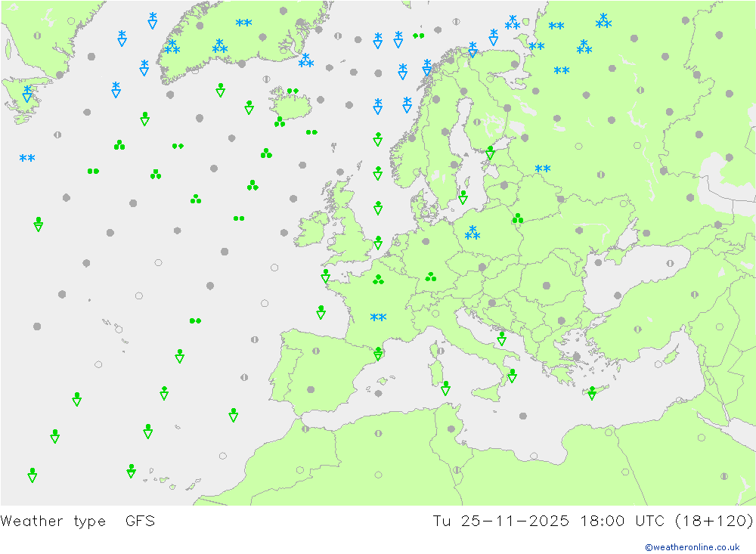Click the rain shower symbol on Estonia's coast
The width and height of the screenshot is (756, 554).
491,153
